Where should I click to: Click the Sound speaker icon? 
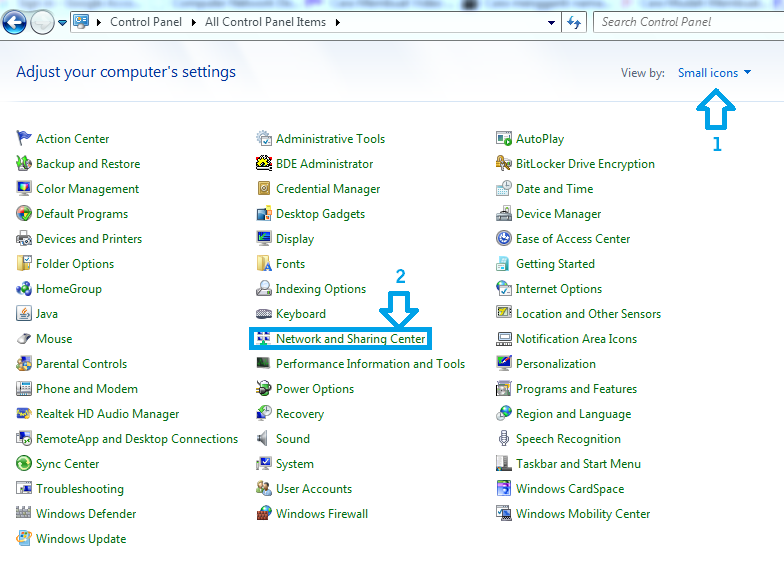(262, 438)
